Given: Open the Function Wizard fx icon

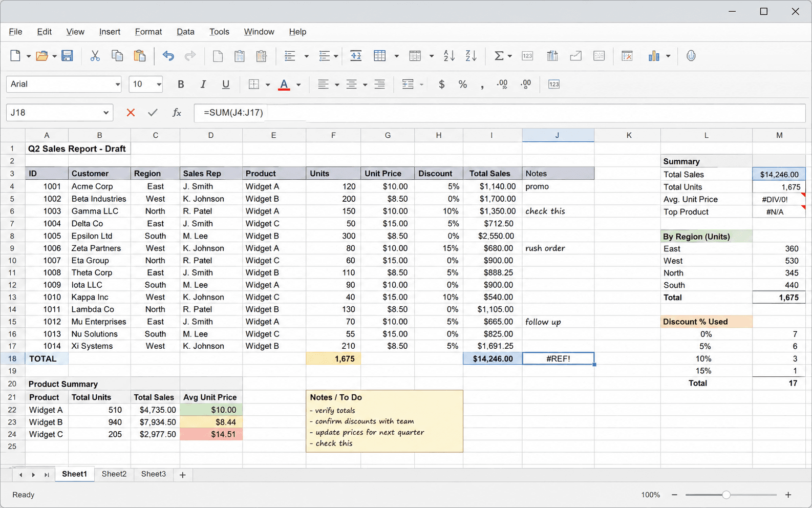Looking at the screenshot, I should point(177,113).
